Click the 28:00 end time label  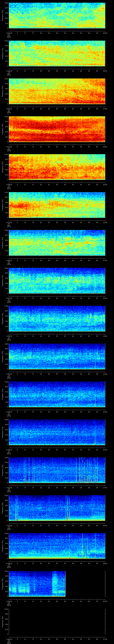(105, 147)
